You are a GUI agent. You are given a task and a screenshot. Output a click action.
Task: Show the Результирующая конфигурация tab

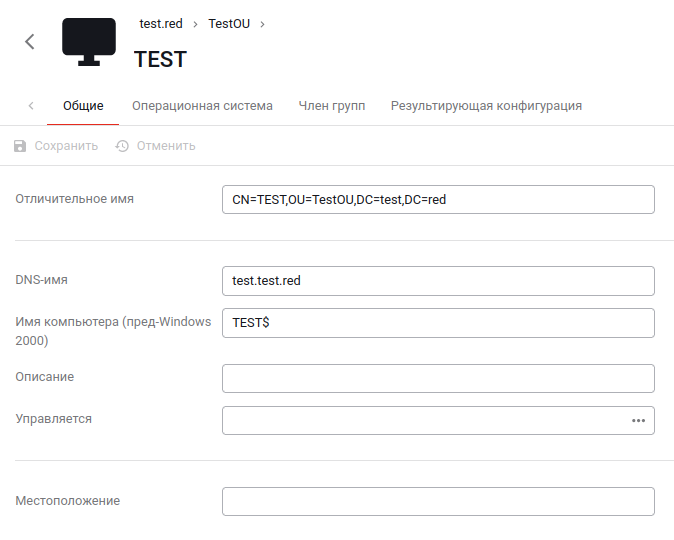pyautogui.click(x=486, y=106)
